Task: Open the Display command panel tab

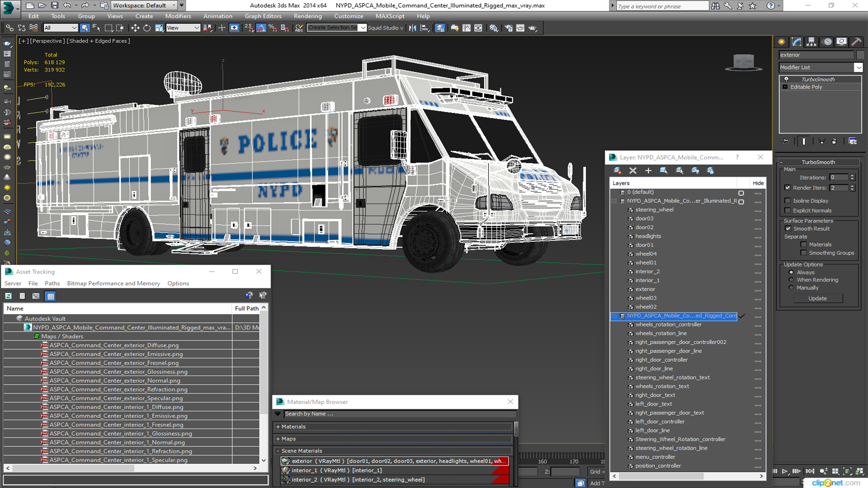Action: pos(841,42)
